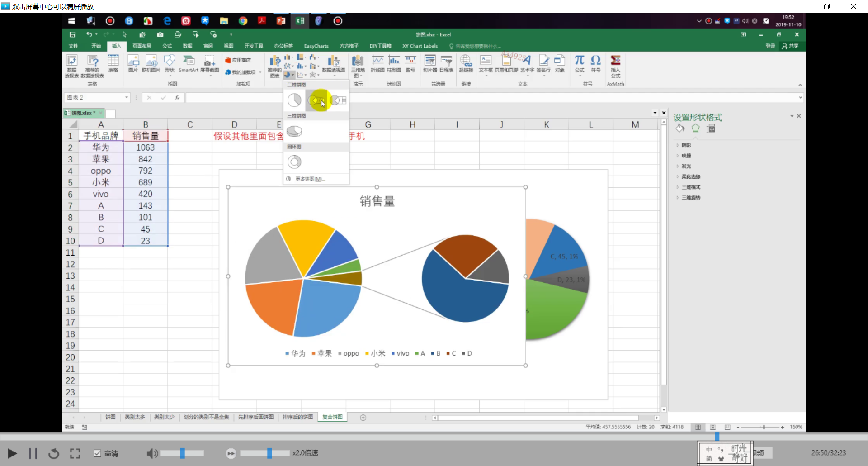868x466 pixels.
Task: Click the Chrome icon in the Windows taskbar
Action: [243, 21]
